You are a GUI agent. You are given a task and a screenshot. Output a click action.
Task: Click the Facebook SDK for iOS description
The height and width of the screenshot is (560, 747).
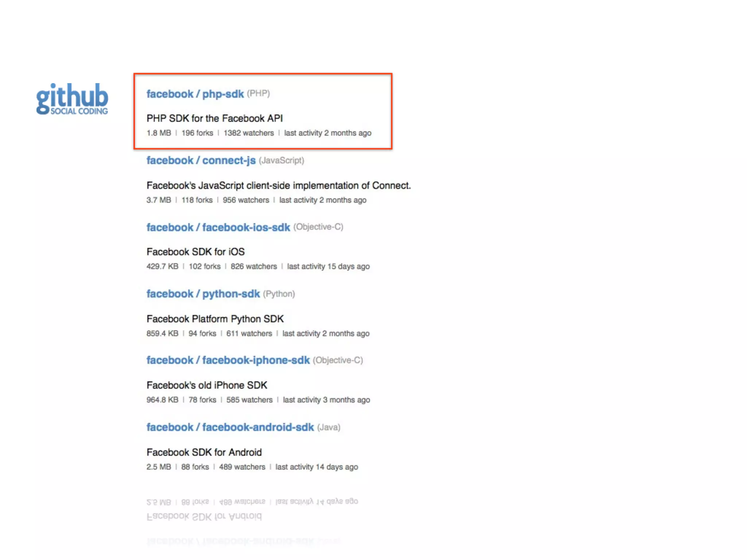(196, 252)
